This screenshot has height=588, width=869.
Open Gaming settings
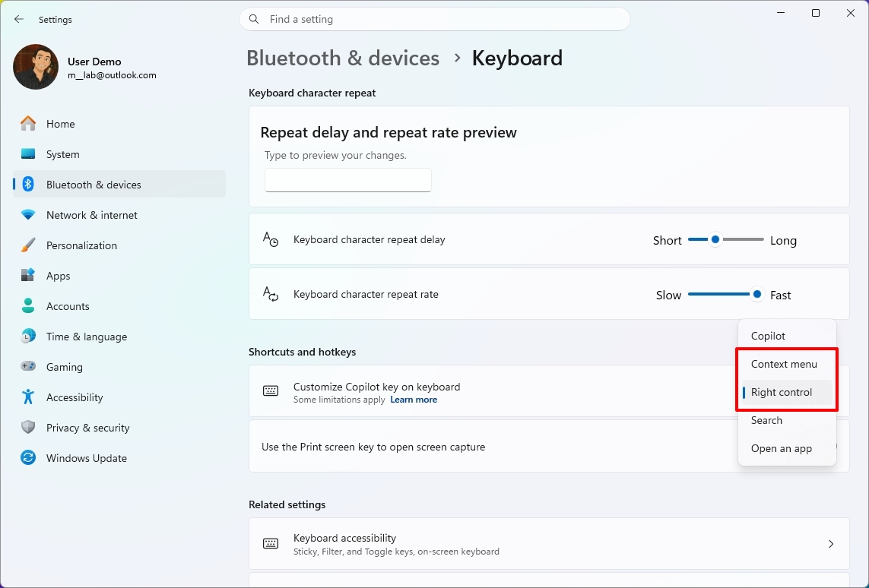[119, 366]
